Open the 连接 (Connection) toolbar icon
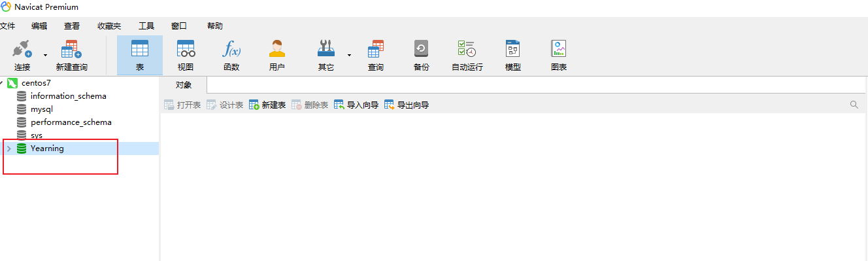Image resolution: width=868 pixels, height=261 pixels. pos(22,55)
